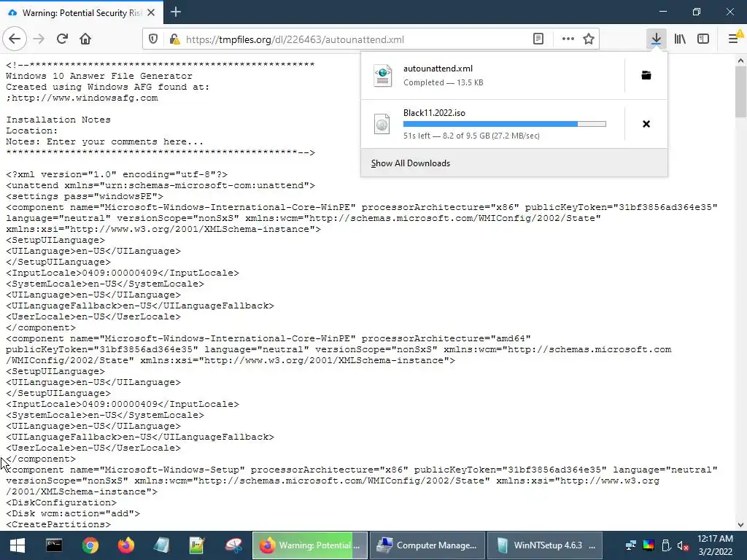Screen dimensions: 747x560
Task: Click the Black11.2022.iso file icon
Action: pos(382,124)
